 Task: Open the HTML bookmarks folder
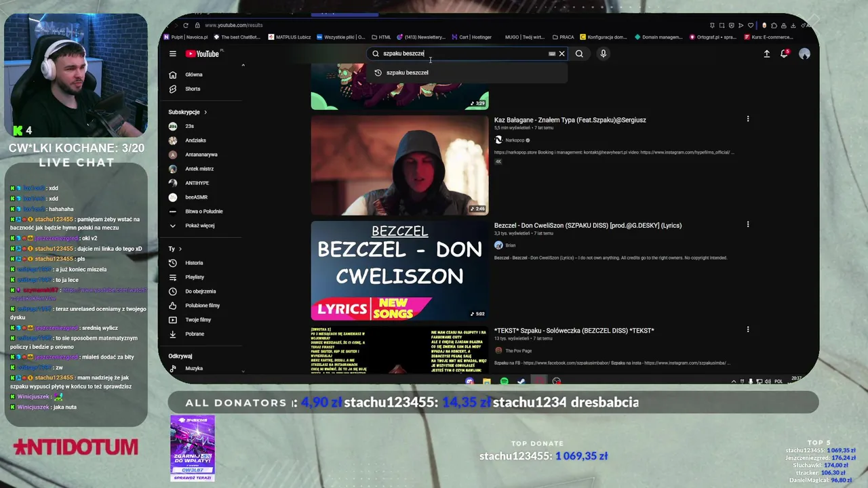tap(382, 37)
